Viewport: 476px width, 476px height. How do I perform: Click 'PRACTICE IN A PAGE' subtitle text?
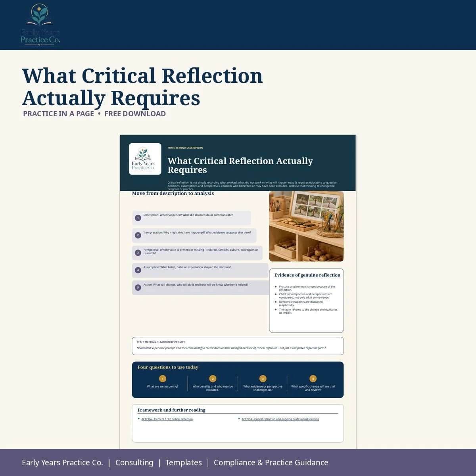click(x=58, y=114)
